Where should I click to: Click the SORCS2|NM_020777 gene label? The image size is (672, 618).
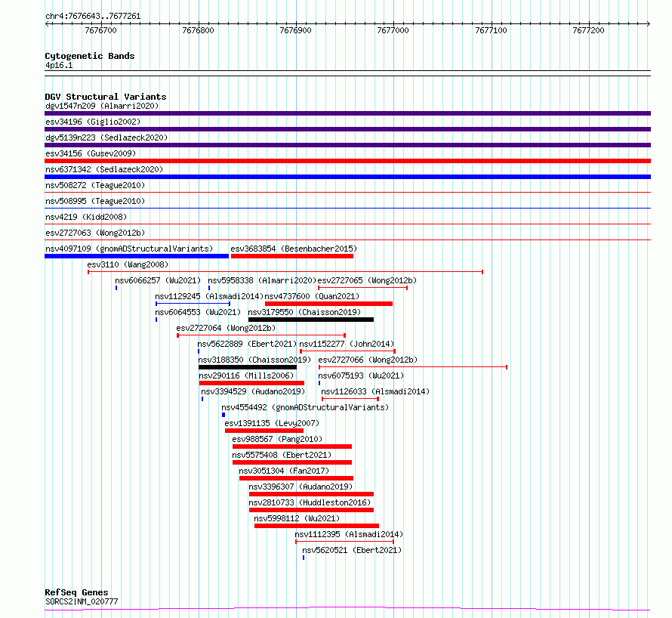click(x=82, y=601)
